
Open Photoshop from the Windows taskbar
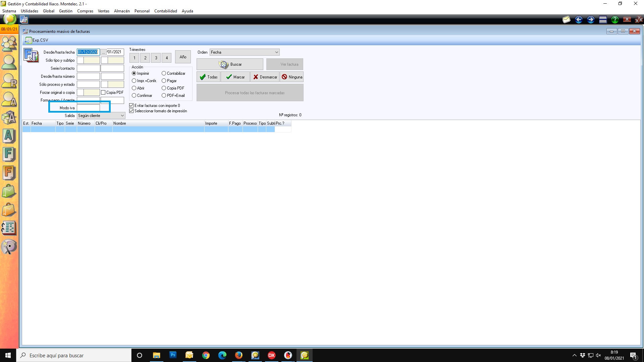[173, 355]
